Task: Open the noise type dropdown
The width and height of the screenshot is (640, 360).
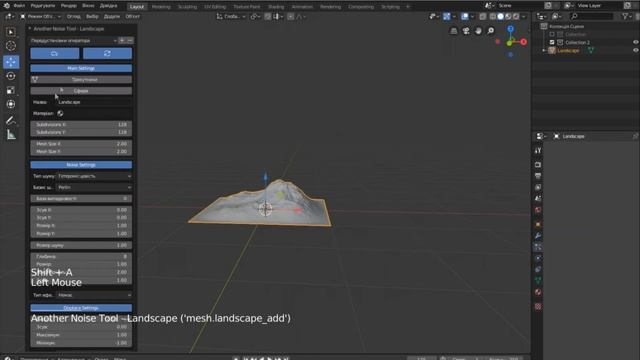Action: click(x=94, y=176)
